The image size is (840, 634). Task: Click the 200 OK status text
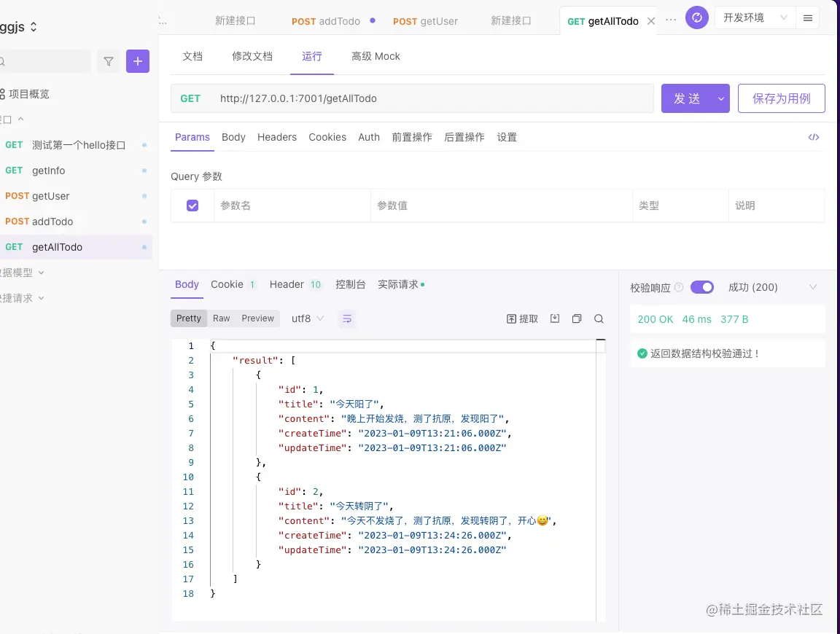(656, 319)
